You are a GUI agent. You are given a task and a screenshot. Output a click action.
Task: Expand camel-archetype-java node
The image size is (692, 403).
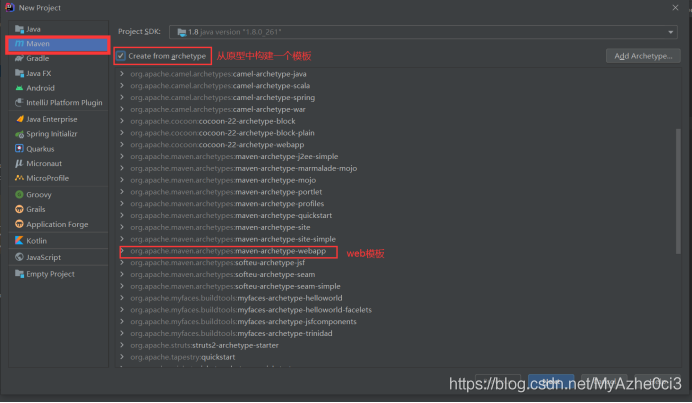pyautogui.click(x=122, y=74)
